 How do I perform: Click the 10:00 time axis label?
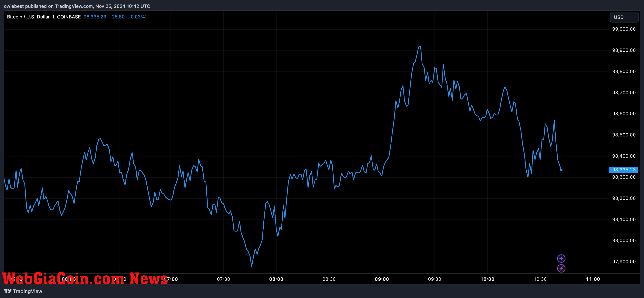(x=487, y=279)
